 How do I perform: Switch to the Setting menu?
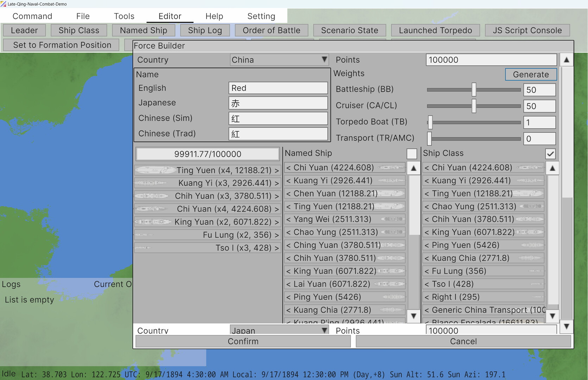pyautogui.click(x=261, y=16)
